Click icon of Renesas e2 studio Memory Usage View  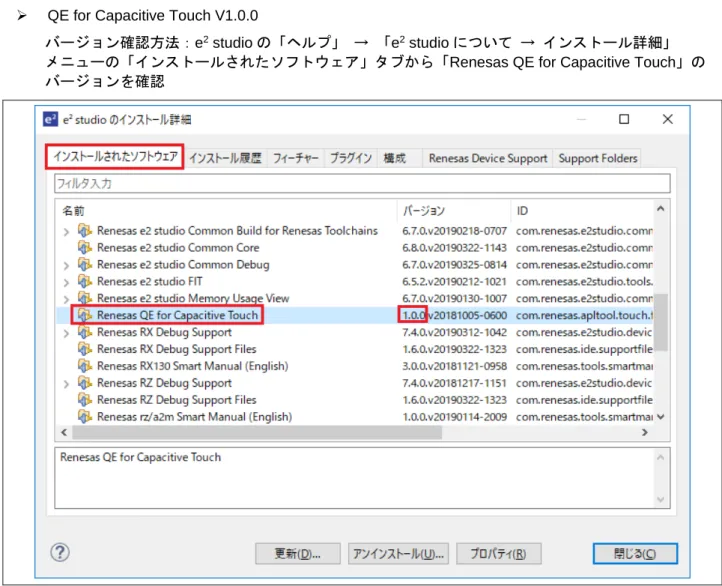[84, 298]
